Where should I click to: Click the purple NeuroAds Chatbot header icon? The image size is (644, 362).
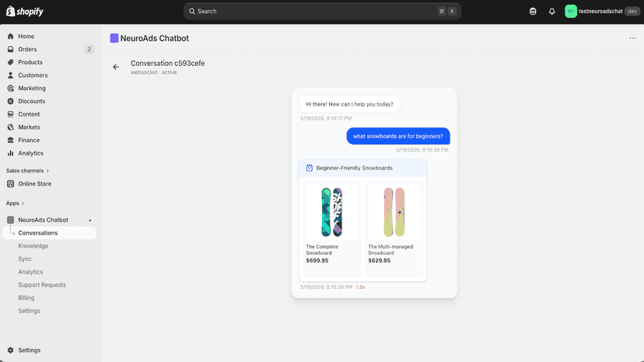pos(114,38)
